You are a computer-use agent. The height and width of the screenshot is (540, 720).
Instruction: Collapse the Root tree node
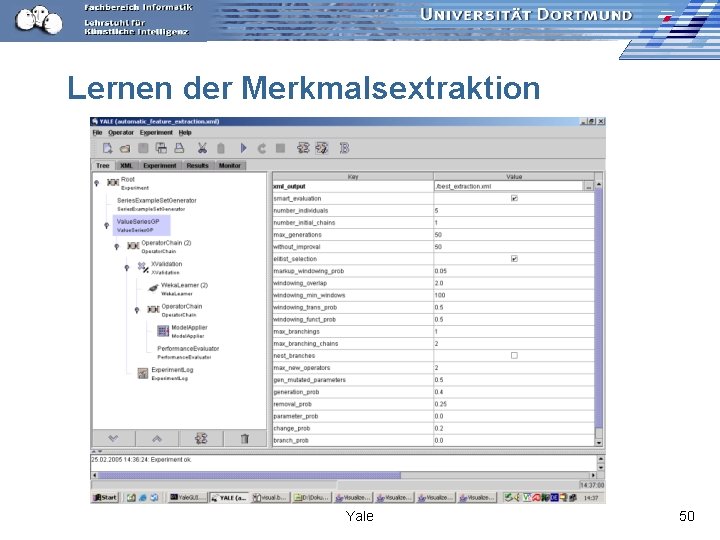click(96, 183)
